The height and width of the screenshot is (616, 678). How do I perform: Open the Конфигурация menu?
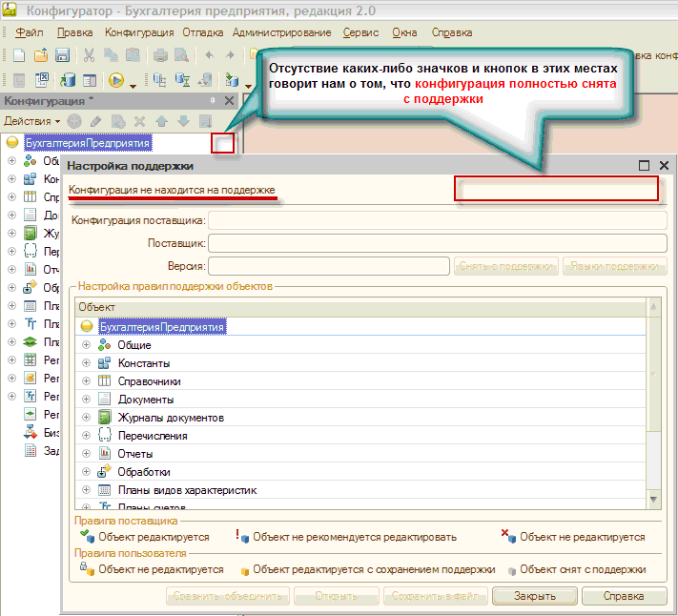[x=138, y=32]
